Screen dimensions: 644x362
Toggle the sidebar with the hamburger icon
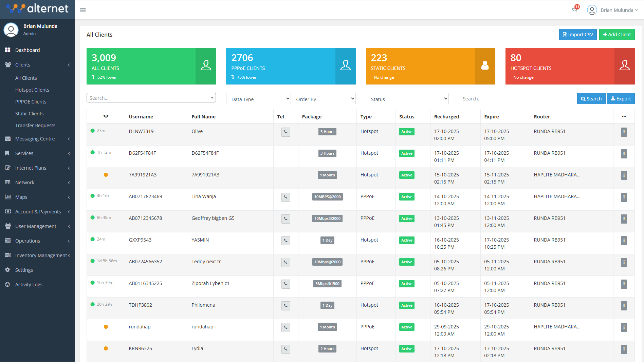(83, 10)
